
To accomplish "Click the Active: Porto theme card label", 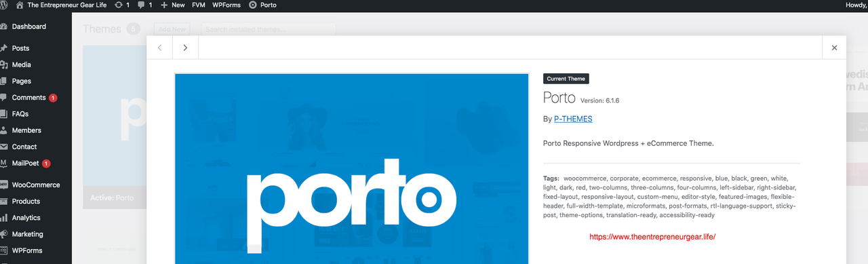I will [x=112, y=198].
